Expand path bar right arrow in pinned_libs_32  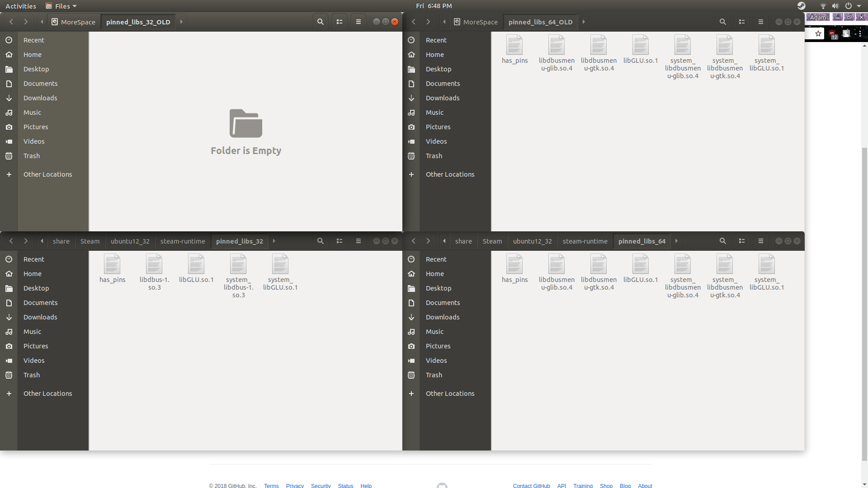pyautogui.click(x=274, y=241)
